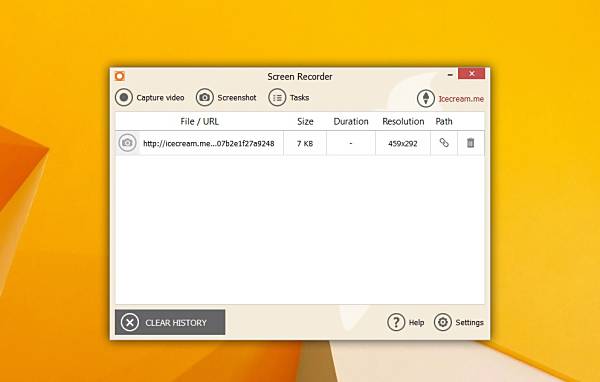Image resolution: width=600 pixels, height=382 pixels.
Task: Click the Screenshot label
Action: 237,98
